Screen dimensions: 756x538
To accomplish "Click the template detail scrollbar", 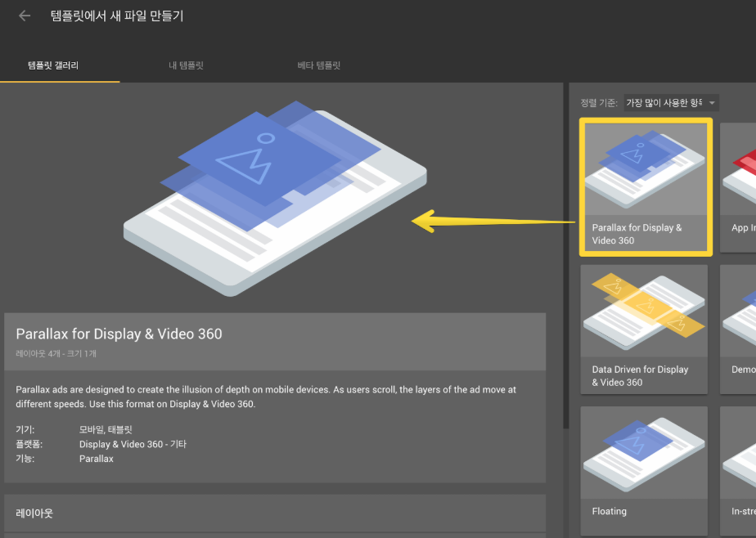I will [x=566, y=255].
